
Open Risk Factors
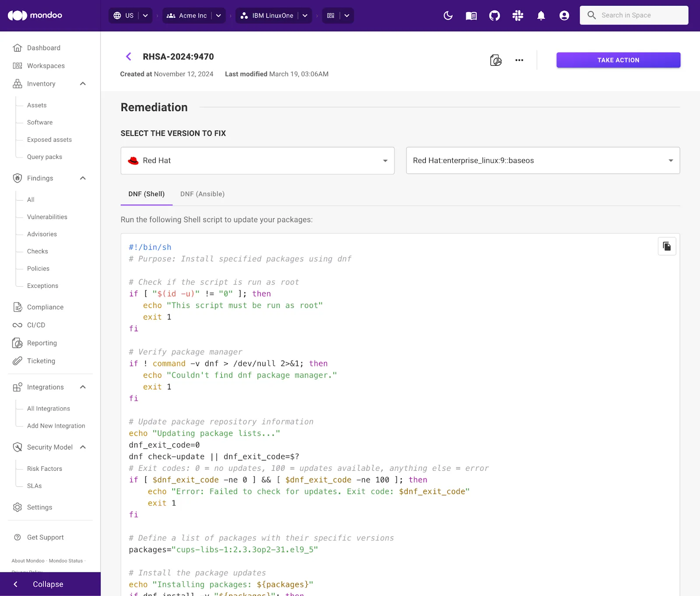45,469
